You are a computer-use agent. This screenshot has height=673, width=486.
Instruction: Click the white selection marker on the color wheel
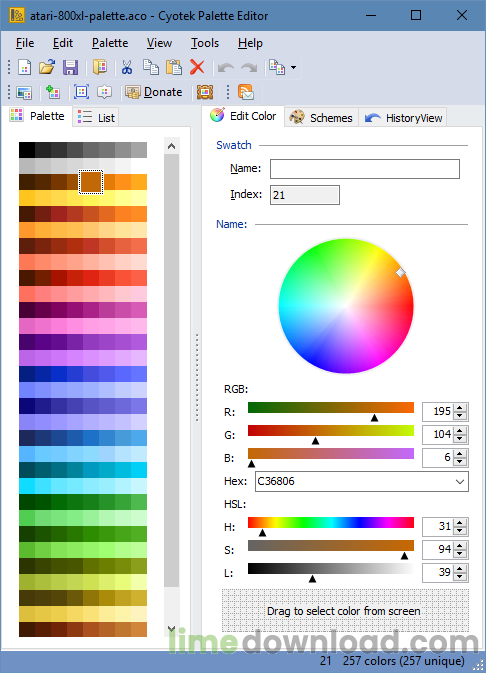[x=401, y=272]
